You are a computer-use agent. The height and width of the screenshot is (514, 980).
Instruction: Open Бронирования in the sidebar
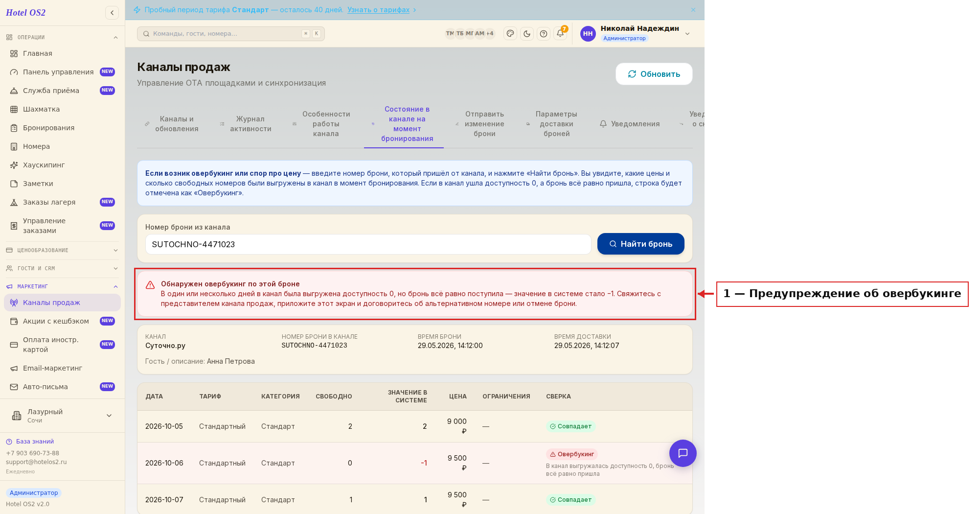tap(62, 128)
